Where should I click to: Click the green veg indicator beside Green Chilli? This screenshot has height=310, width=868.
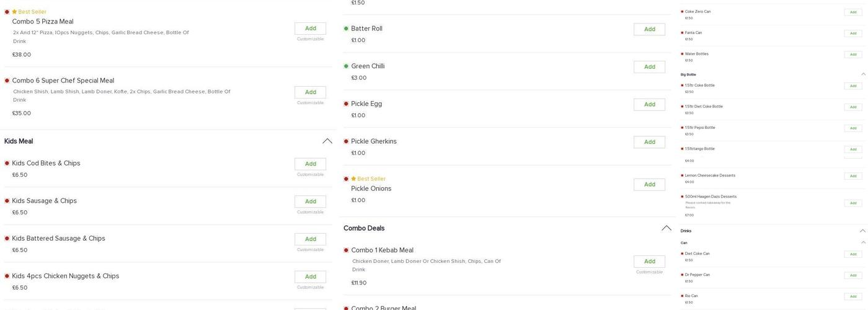tap(346, 66)
